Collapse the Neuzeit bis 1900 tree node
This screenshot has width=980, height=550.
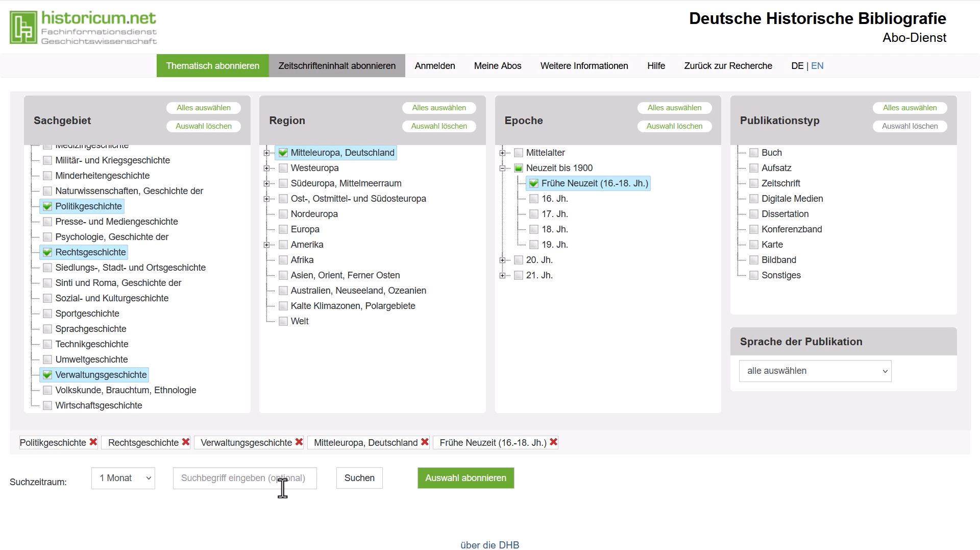(x=502, y=168)
